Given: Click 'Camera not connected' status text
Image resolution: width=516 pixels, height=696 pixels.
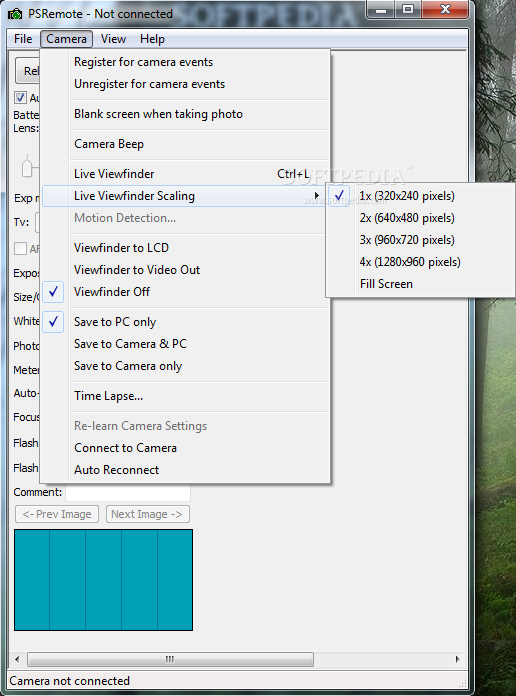Looking at the screenshot, I should coord(70,681).
